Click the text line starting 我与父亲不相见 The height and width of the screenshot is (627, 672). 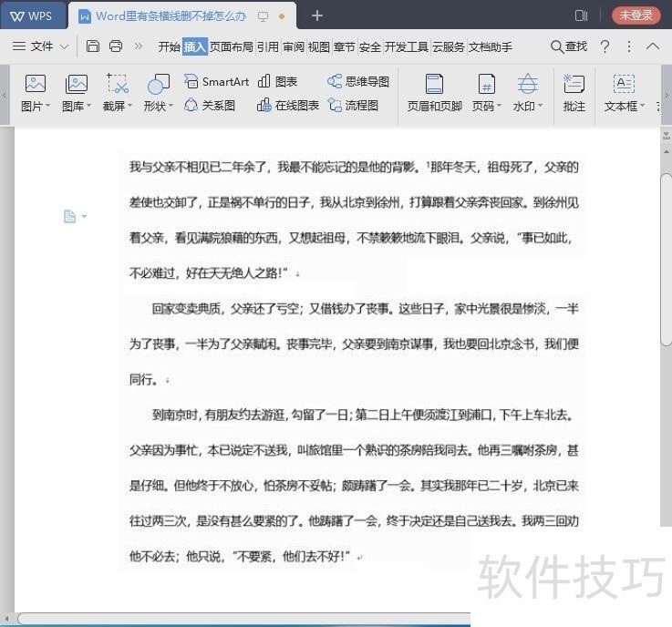click(354, 167)
